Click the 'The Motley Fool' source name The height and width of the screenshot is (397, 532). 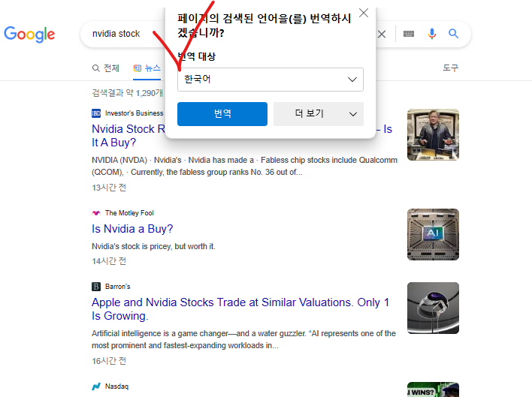129,213
